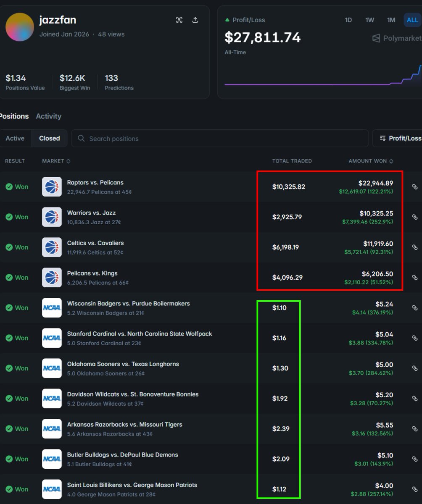
Task: Select the ALL profit/loss timeframe
Action: pyautogui.click(x=412, y=20)
